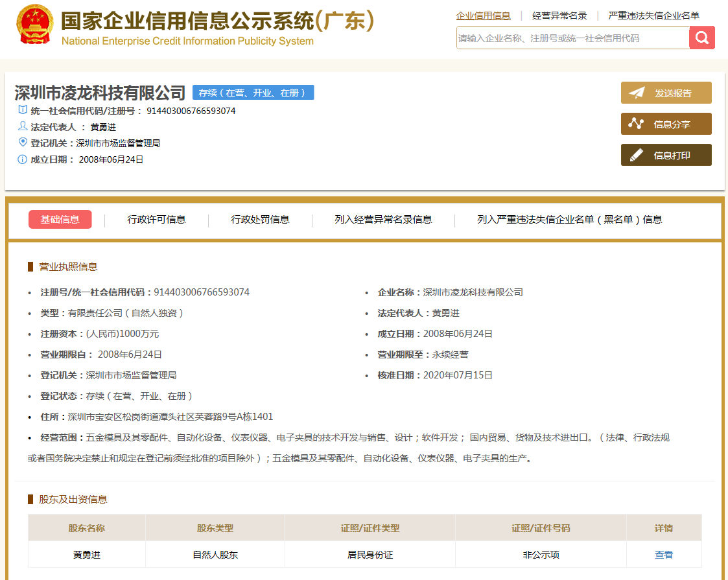Image resolution: width=728 pixels, height=580 pixels.
Task: Click the red search magnifier button
Action: coord(701,38)
